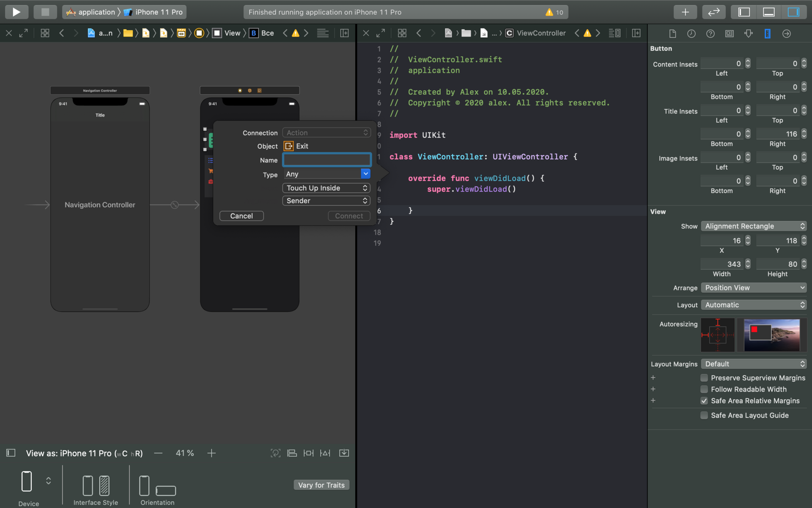
Task: Toggle the document outline sidebar
Action: point(11,453)
